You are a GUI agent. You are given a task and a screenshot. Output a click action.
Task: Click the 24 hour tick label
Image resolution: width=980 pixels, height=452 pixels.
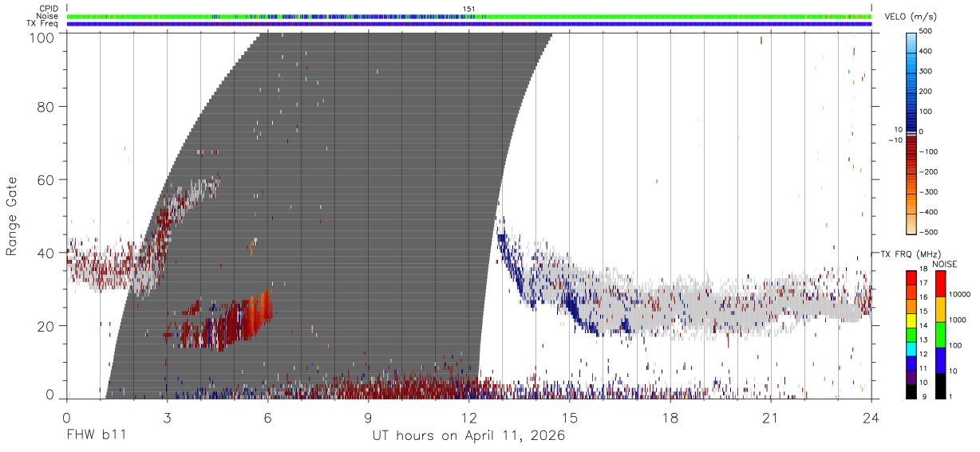click(x=871, y=417)
